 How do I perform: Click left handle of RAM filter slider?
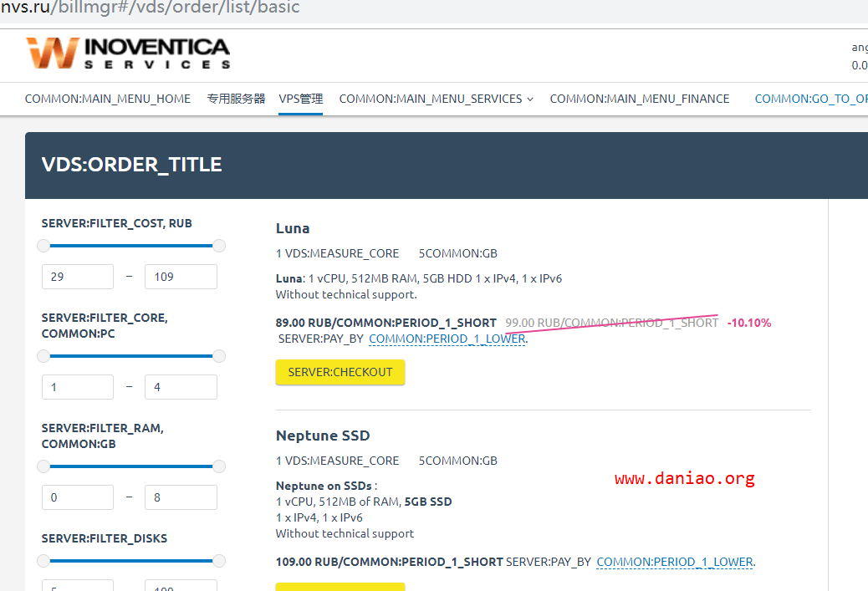[43, 466]
